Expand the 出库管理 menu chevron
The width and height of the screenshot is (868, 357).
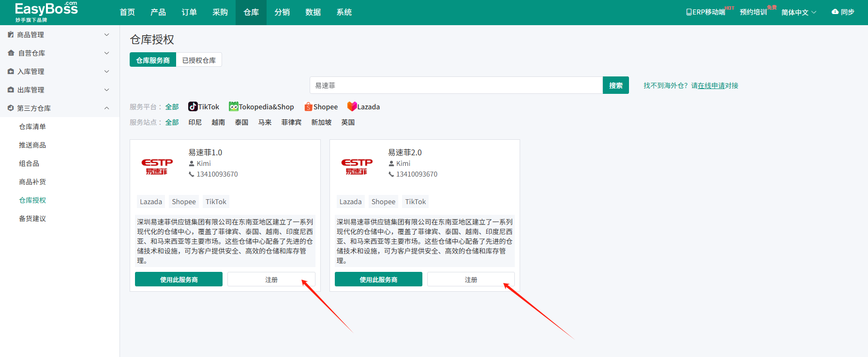pyautogui.click(x=107, y=90)
